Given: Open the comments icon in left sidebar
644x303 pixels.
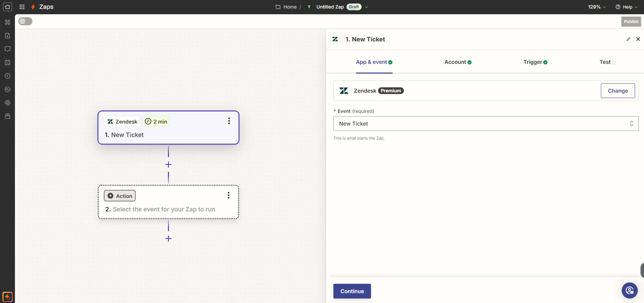Looking at the screenshot, I should coord(7,49).
